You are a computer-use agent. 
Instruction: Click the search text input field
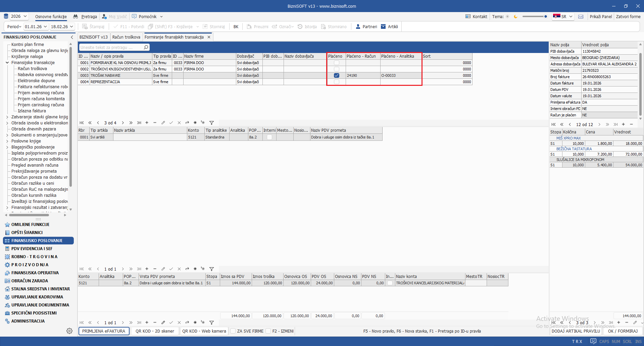click(111, 47)
